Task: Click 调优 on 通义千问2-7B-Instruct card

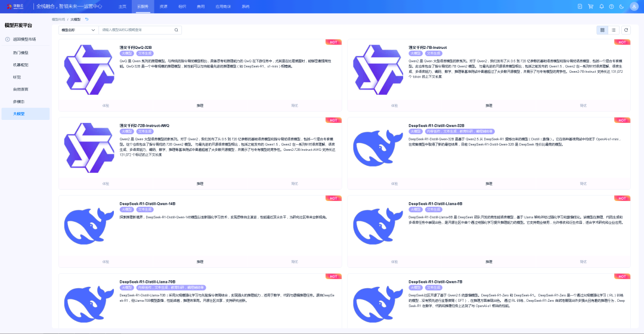Action: click(x=583, y=106)
